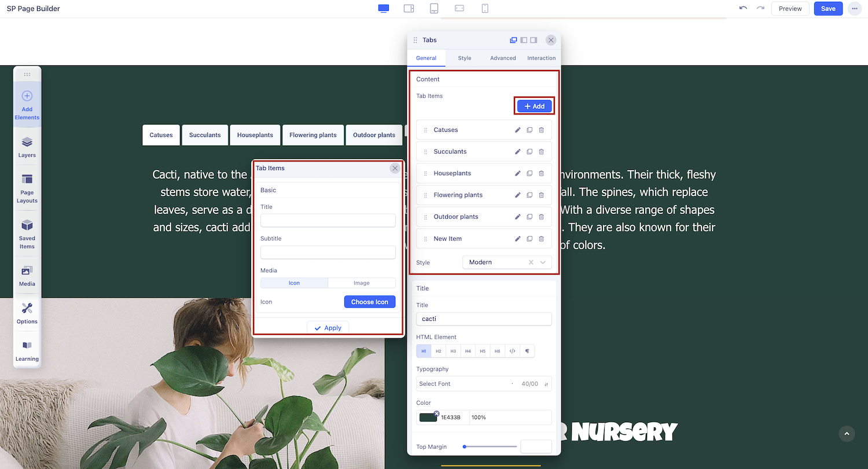Redo the last change
Viewport: 868px width, 469px height.
point(760,8)
